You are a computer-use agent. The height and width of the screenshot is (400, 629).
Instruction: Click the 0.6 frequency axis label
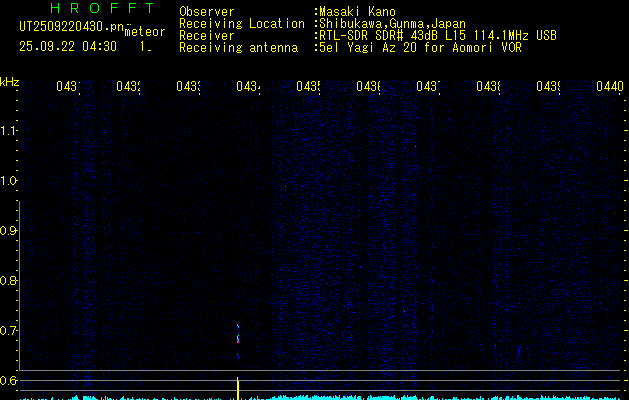(x=8, y=380)
